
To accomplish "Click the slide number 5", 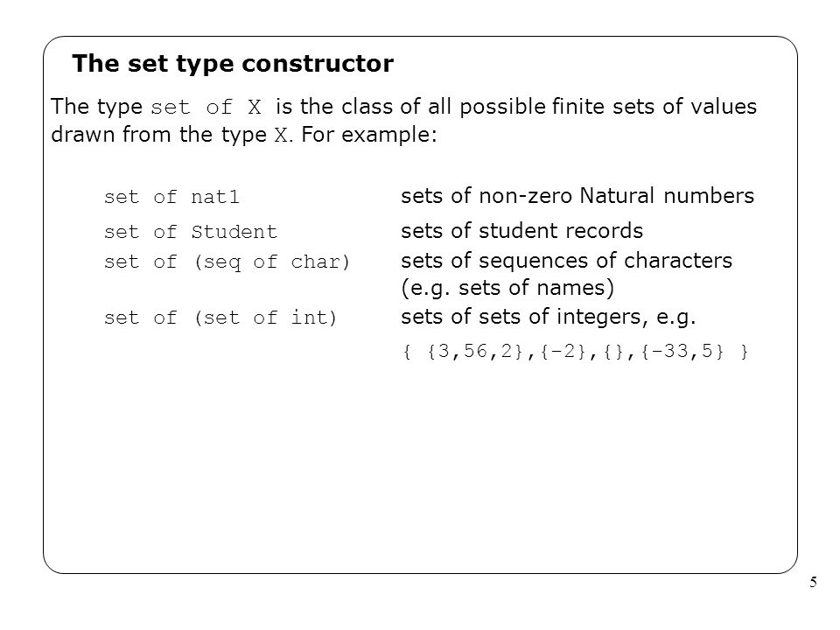I will click(813, 583).
